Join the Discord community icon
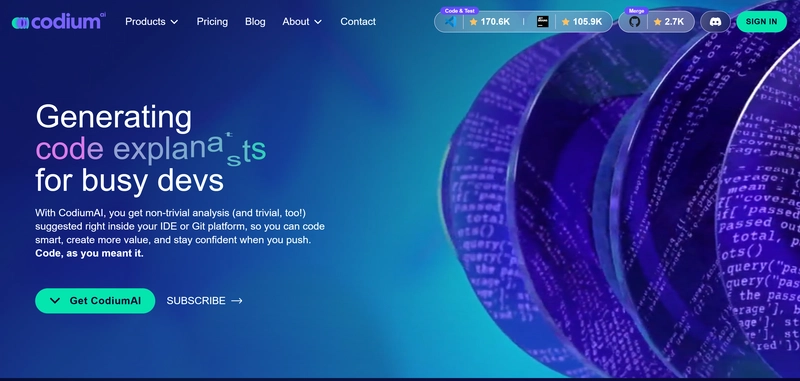800x381 pixels. (715, 21)
